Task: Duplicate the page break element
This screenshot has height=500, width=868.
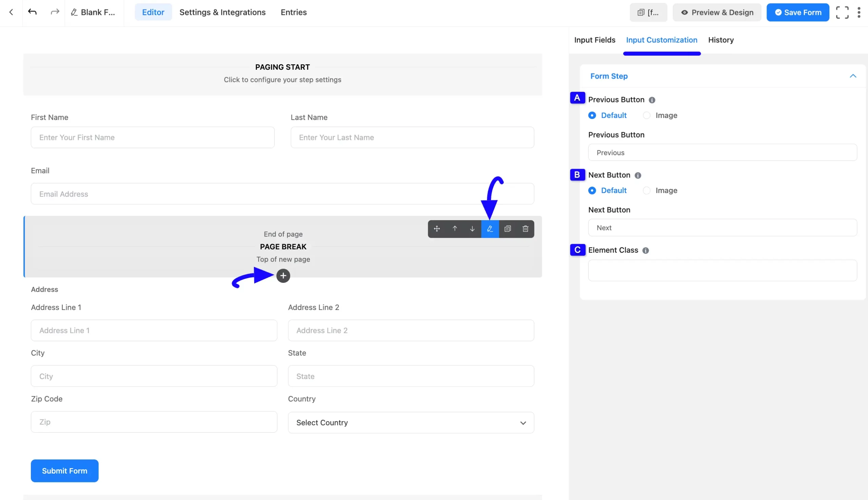Action: click(508, 229)
